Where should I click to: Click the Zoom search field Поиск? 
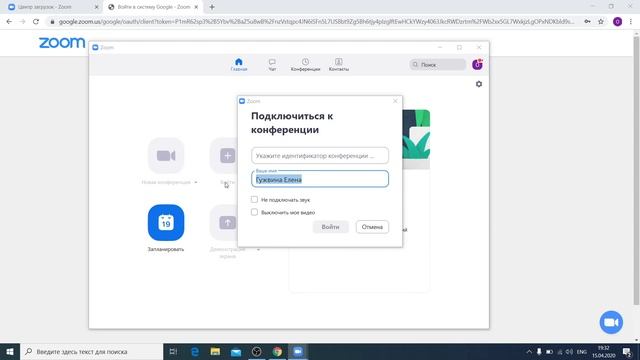(x=438, y=64)
